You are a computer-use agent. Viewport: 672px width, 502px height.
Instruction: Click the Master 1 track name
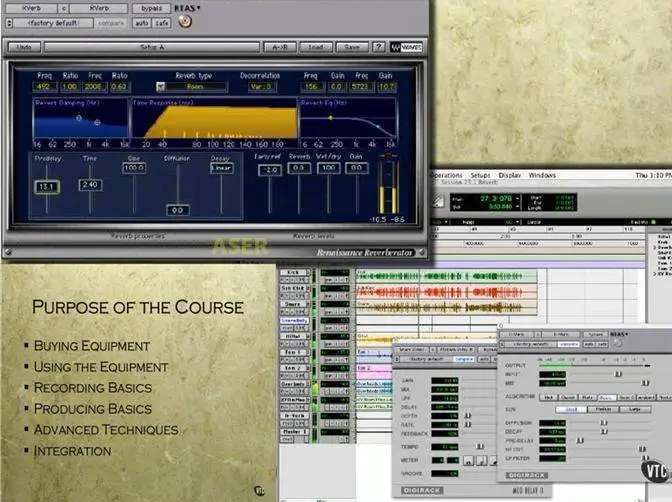tap(294, 431)
